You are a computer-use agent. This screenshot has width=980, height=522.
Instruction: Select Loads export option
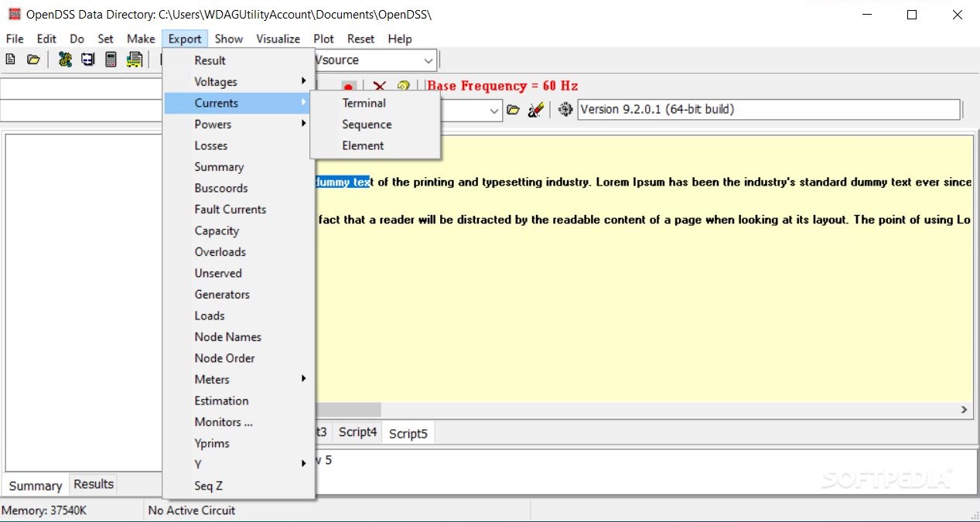239,316
